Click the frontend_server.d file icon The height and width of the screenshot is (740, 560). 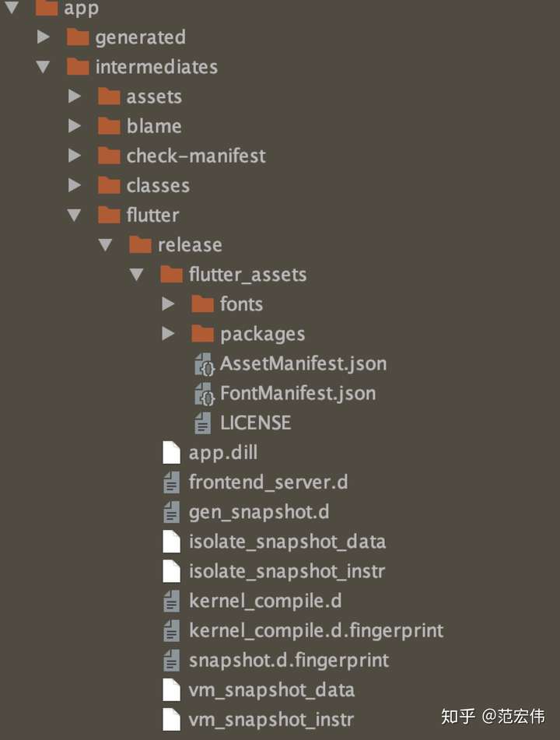pyautogui.click(x=171, y=482)
